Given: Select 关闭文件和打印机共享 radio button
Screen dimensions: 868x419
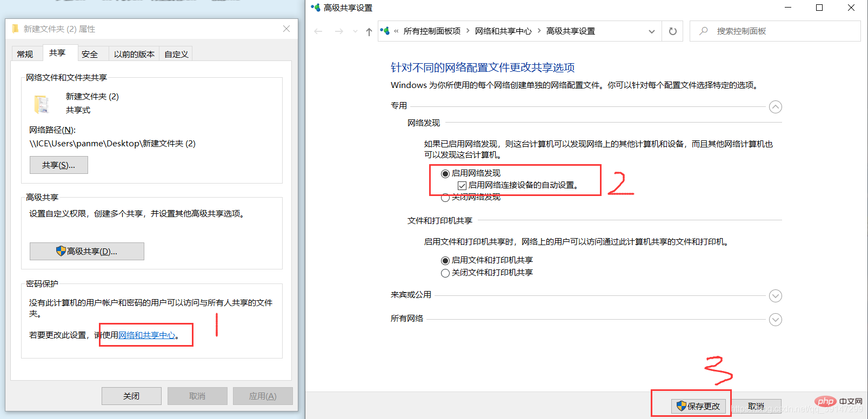Looking at the screenshot, I should 445,273.
